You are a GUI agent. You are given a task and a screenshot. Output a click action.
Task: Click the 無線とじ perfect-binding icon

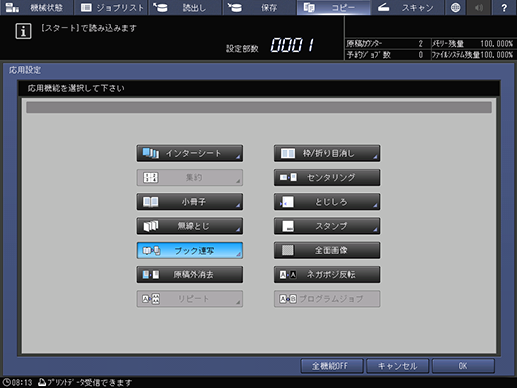[151, 226]
